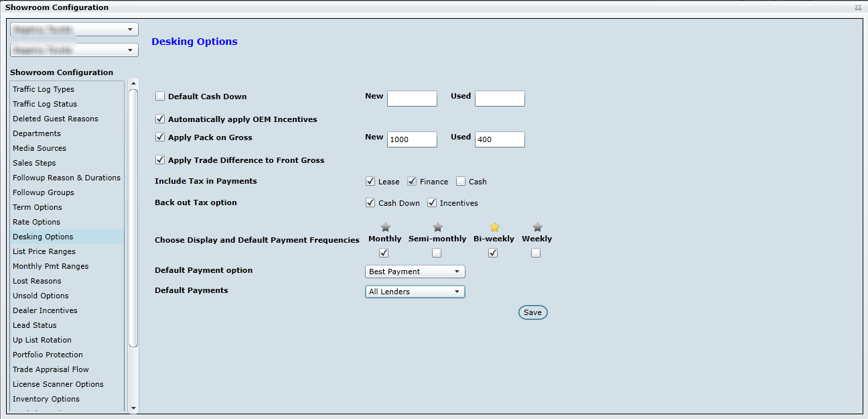The height and width of the screenshot is (419, 868).
Task: Click the star icon above Monthly
Action: [385, 227]
